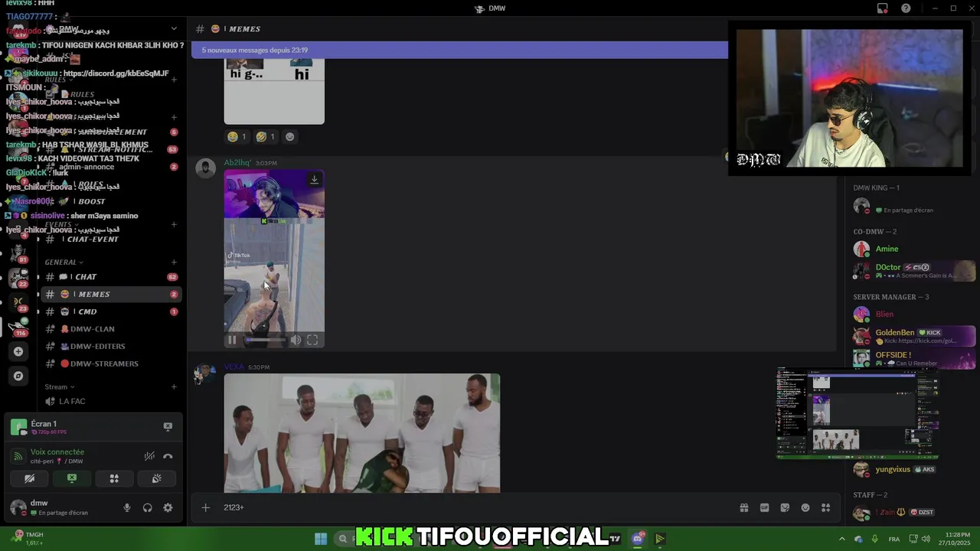Disconnect from voice channel
Image resolution: width=980 pixels, height=551 pixels.
pyautogui.click(x=168, y=456)
